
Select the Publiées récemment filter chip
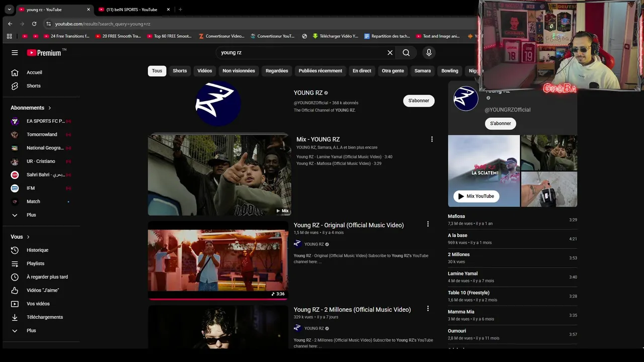point(320,71)
